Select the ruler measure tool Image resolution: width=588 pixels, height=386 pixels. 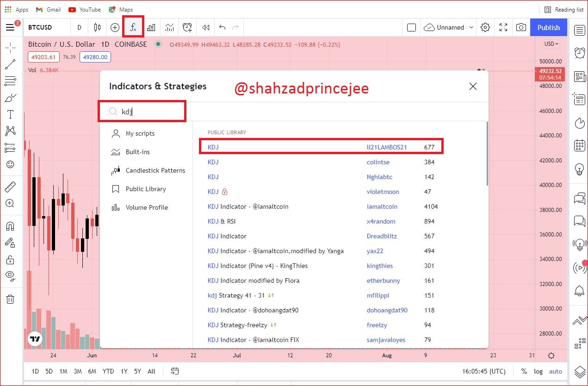[10, 187]
